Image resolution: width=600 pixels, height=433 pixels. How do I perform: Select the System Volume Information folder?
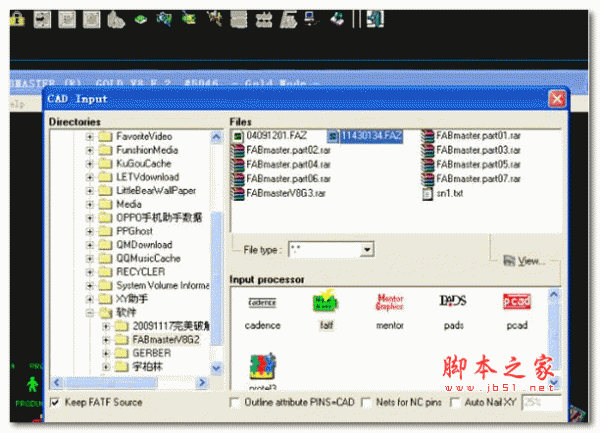[162, 286]
